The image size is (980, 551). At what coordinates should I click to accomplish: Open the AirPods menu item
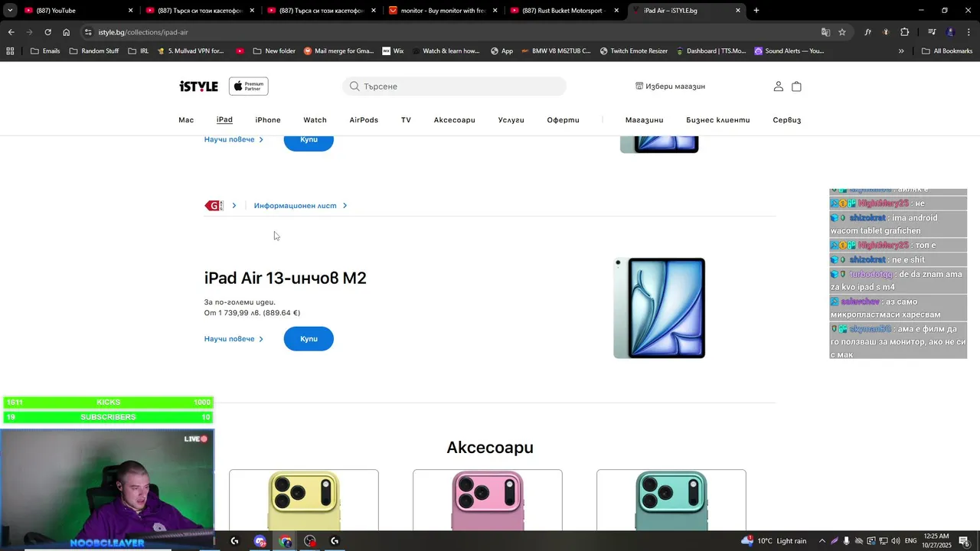click(364, 120)
